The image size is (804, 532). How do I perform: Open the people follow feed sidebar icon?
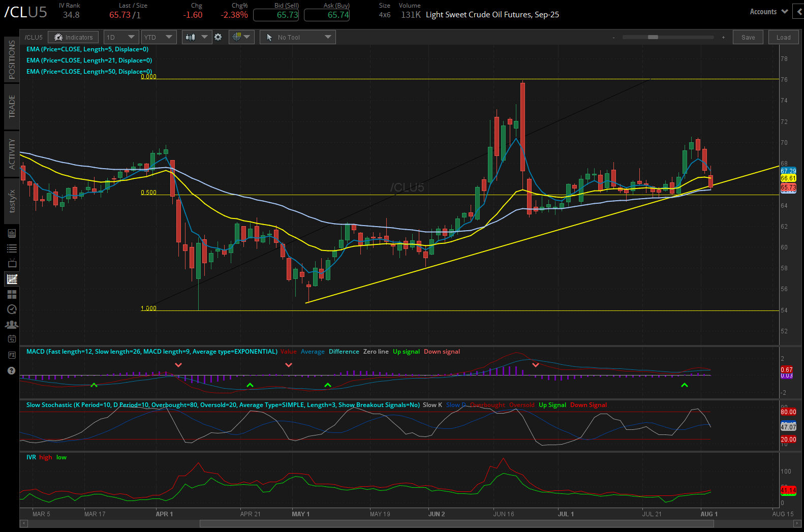pos(12,324)
